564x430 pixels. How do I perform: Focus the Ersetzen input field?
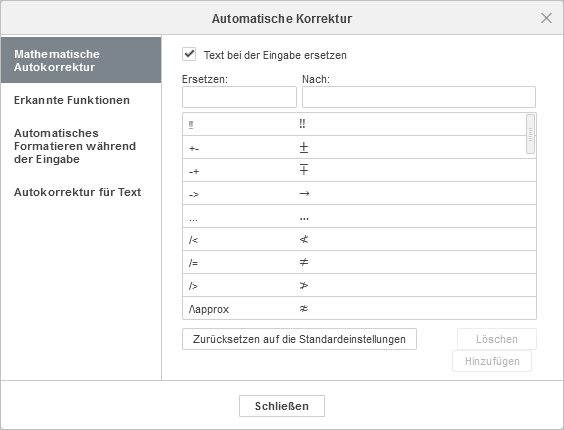(239, 97)
